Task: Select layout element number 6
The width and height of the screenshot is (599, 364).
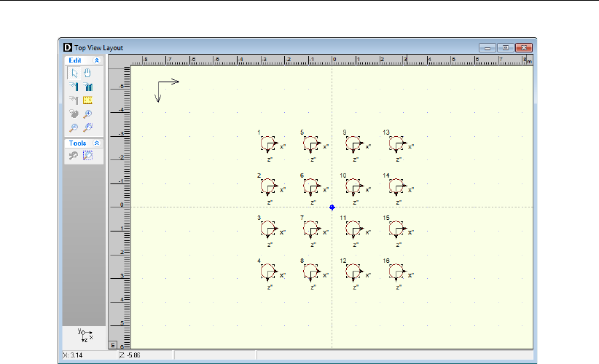Action: pyautogui.click(x=311, y=187)
